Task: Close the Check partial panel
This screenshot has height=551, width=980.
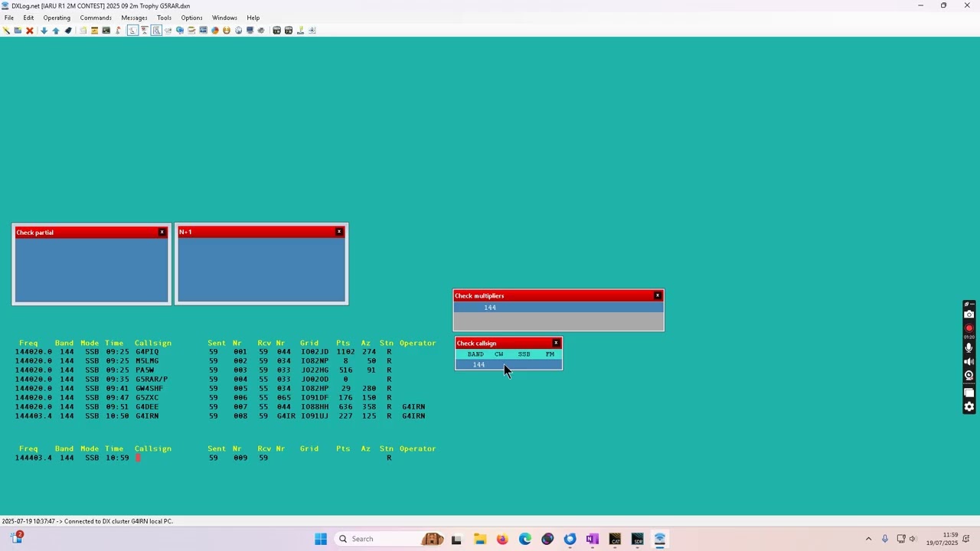Action: click(162, 232)
